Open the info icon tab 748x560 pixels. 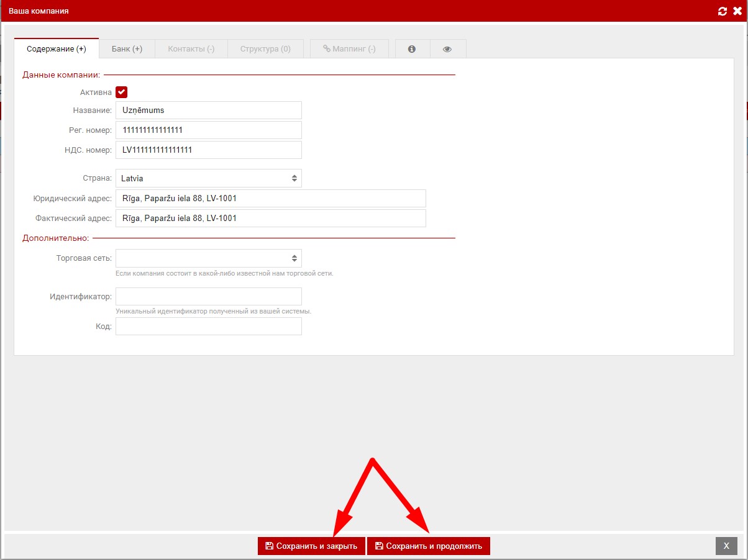[412, 49]
